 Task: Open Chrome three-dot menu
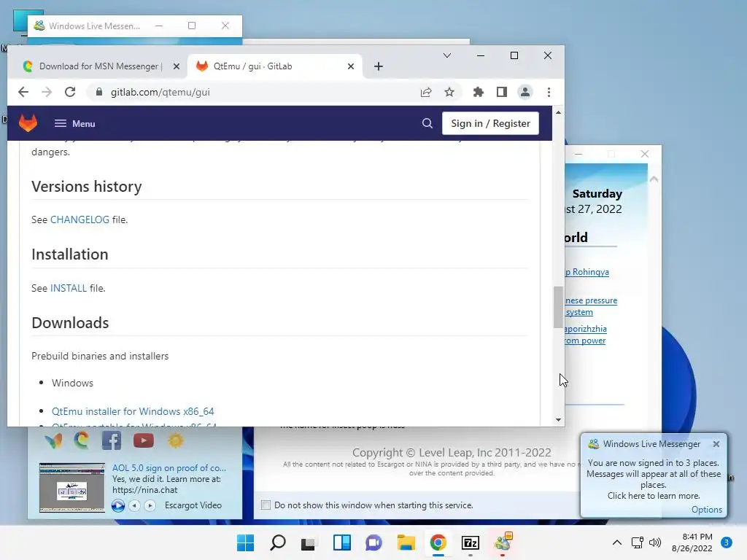[x=549, y=93]
